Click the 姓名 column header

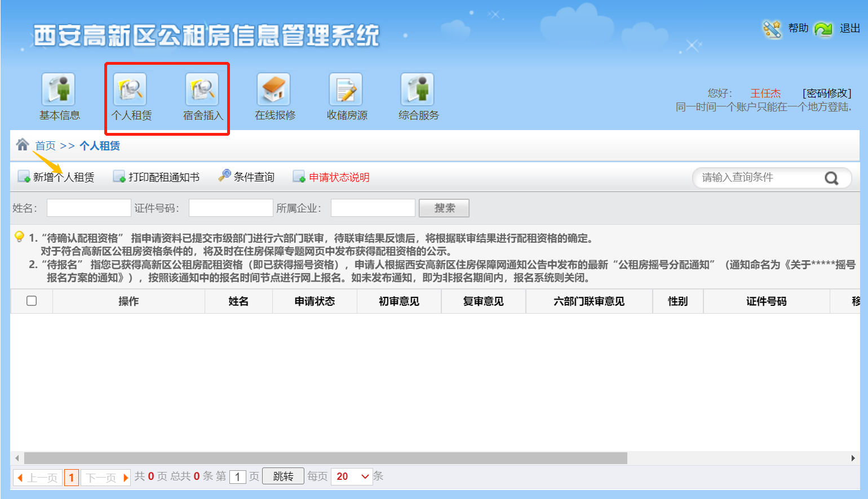click(x=238, y=301)
